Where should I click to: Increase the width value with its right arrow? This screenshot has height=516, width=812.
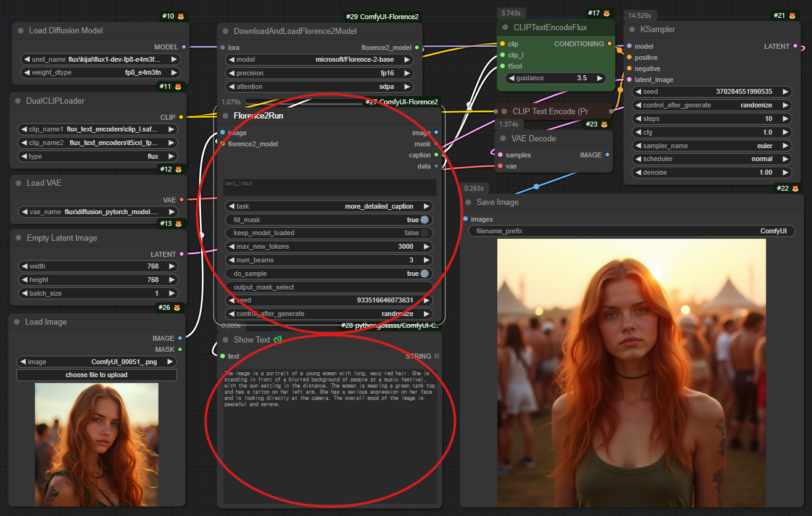tap(173, 266)
